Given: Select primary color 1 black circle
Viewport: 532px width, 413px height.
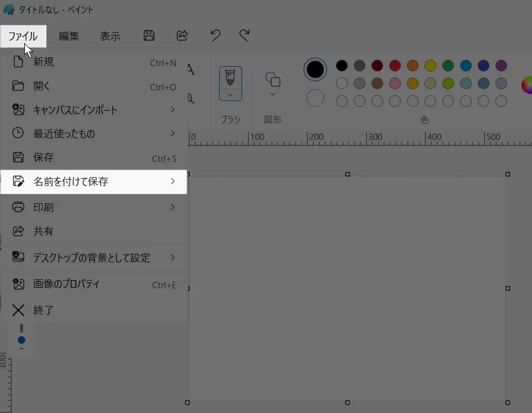Looking at the screenshot, I should tap(315, 69).
